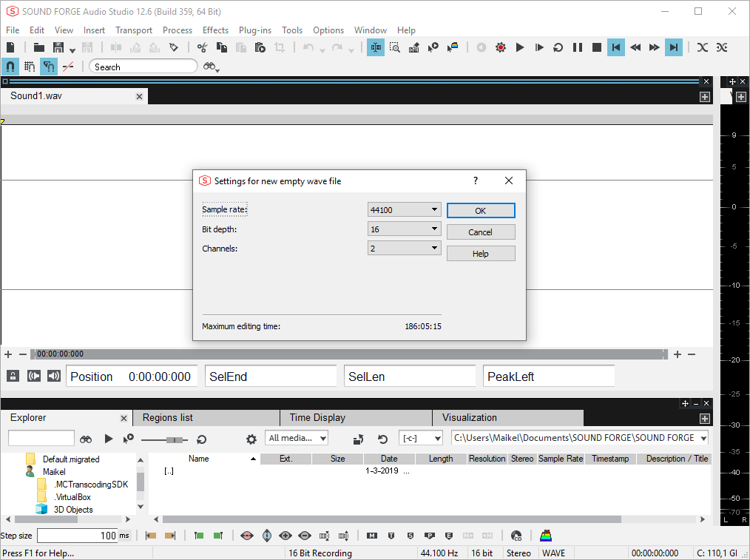Create a new file with the toolbar icon
Viewport: 750px width, 560px height.
click(10, 47)
